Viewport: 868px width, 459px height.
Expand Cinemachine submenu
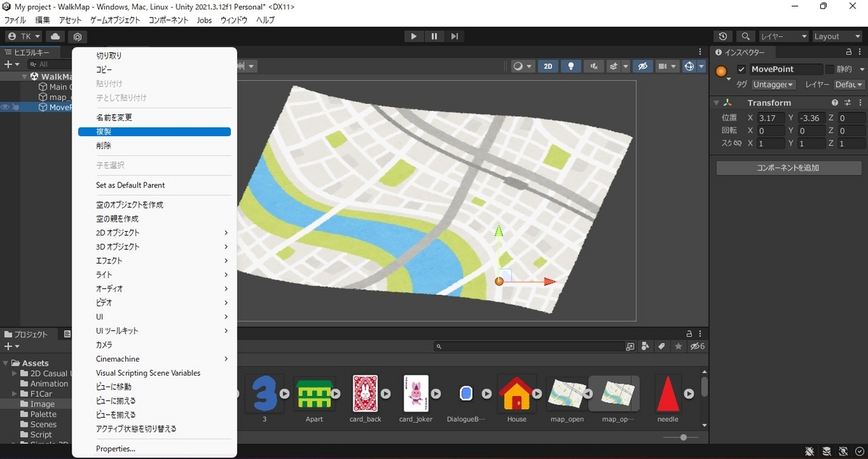154,359
